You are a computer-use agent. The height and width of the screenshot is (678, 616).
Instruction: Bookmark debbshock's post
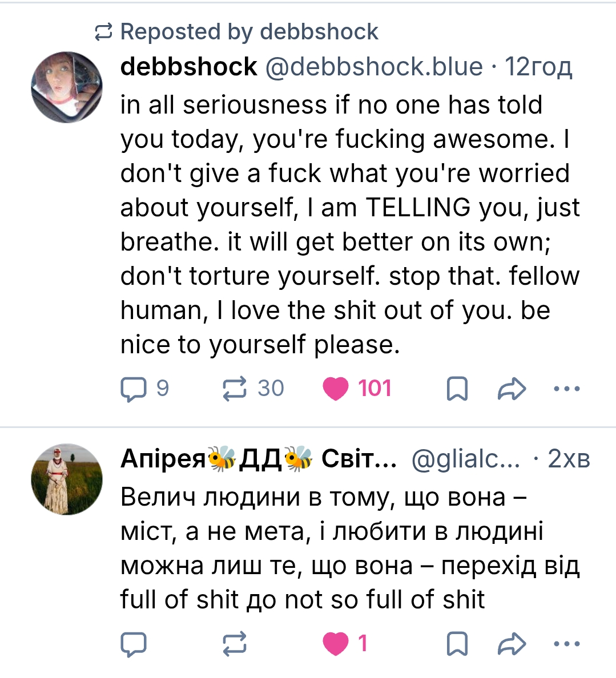point(457,389)
